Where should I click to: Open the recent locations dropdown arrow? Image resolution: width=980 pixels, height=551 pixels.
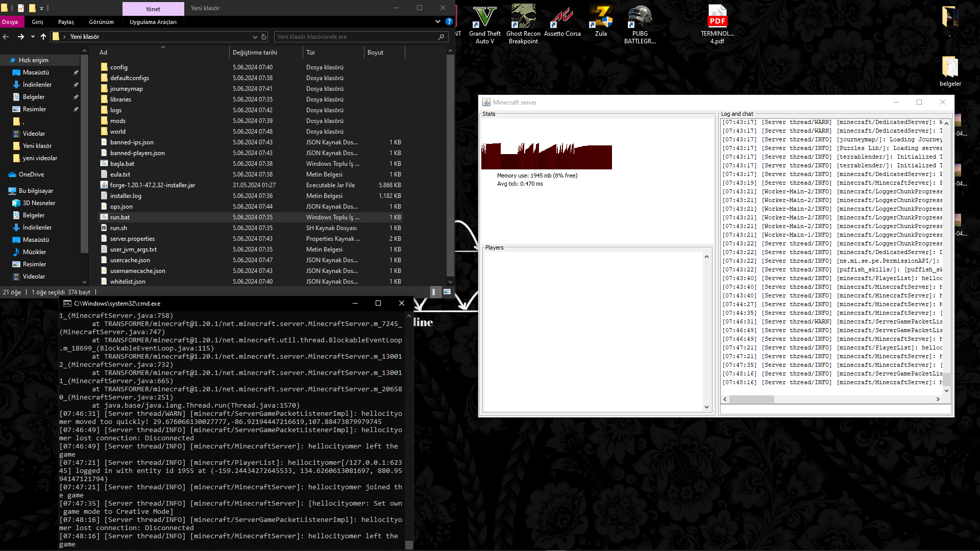(33, 37)
